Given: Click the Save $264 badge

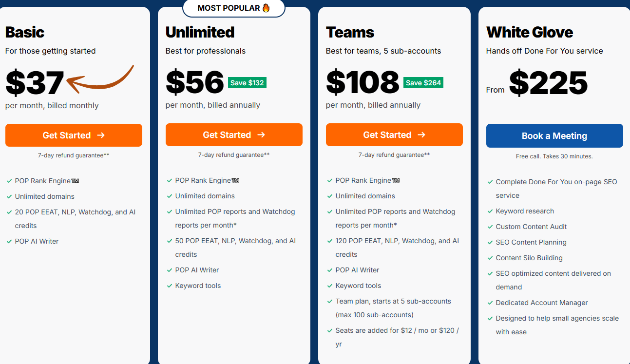Looking at the screenshot, I should tap(423, 83).
